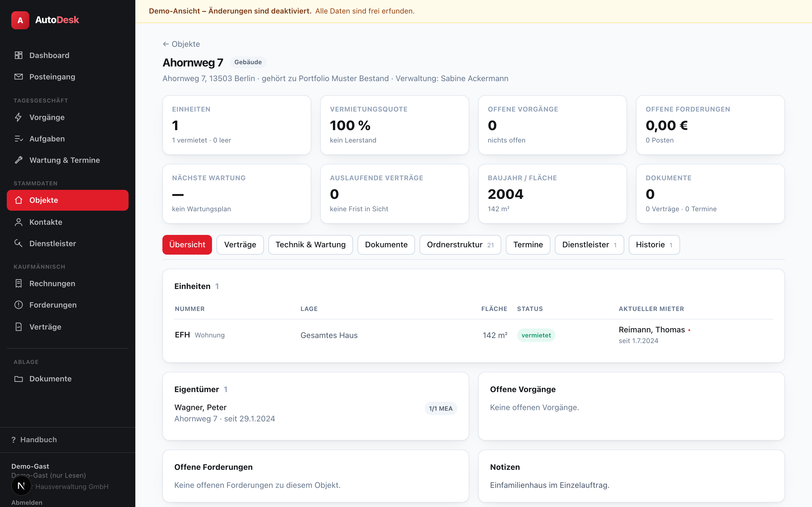The width and height of the screenshot is (812, 507).
Task: Open Forderungen alert circle icon
Action: click(18, 305)
